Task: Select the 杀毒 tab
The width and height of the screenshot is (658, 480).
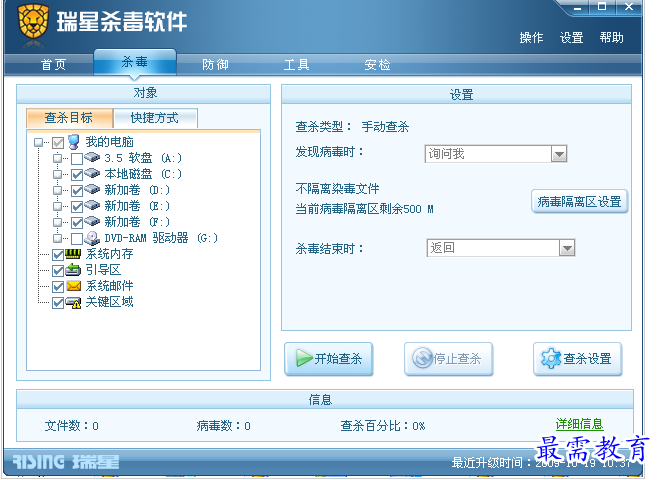Action: (x=135, y=63)
